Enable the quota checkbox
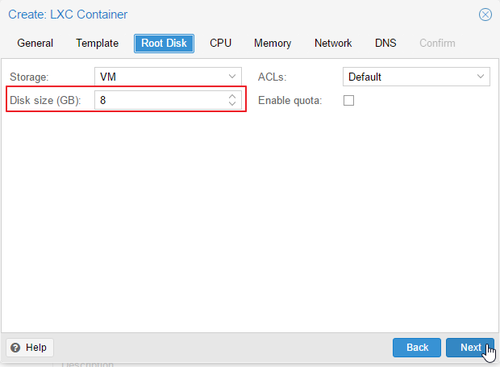This screenshot has height=367, width=500. pyautogui.click(x=349, y=100)
